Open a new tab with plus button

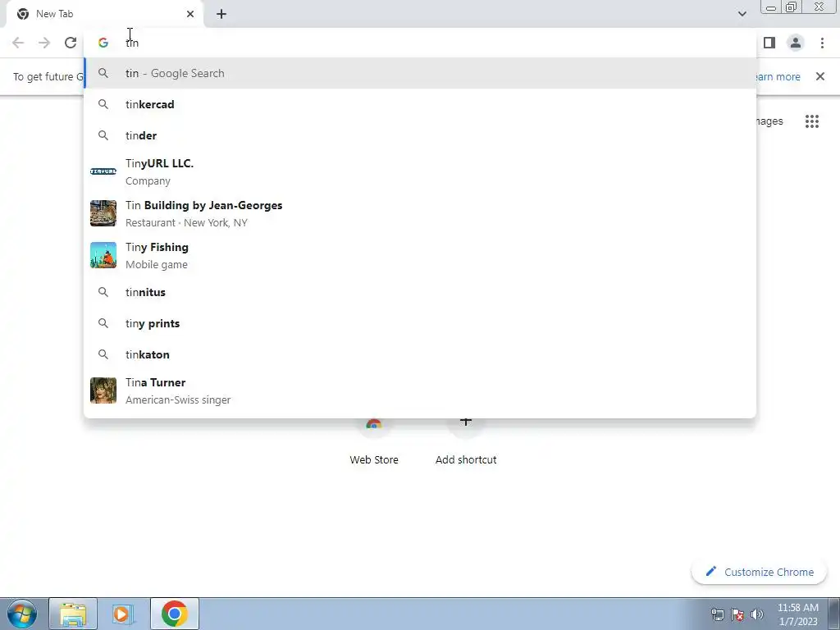[221, 14]
